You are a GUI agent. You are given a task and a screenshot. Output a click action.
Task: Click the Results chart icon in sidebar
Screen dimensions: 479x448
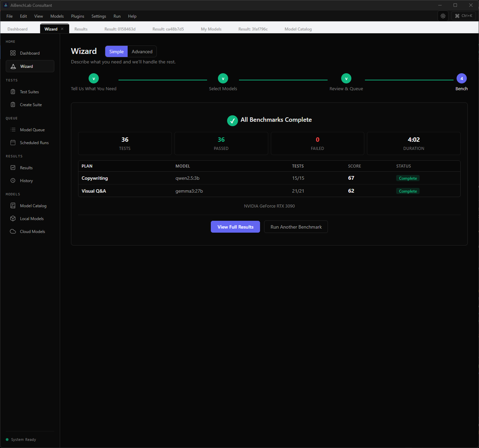coord(13,168)
